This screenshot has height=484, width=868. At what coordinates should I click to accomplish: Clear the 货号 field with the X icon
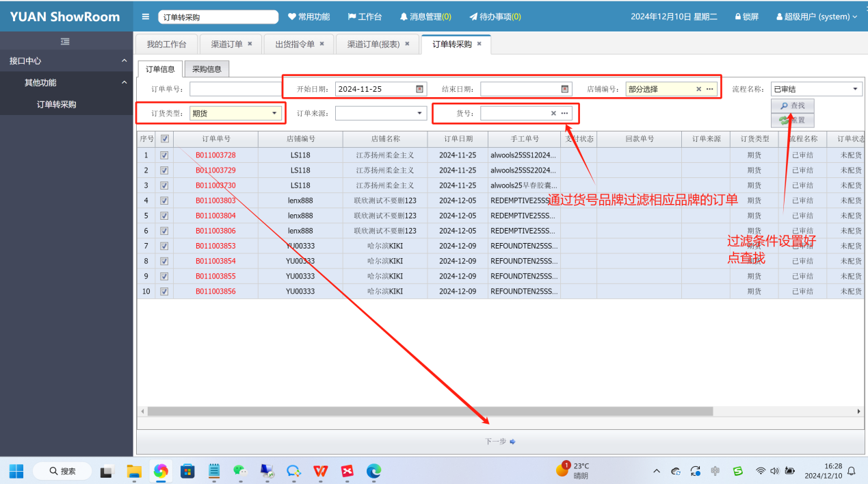pos(553,113)
